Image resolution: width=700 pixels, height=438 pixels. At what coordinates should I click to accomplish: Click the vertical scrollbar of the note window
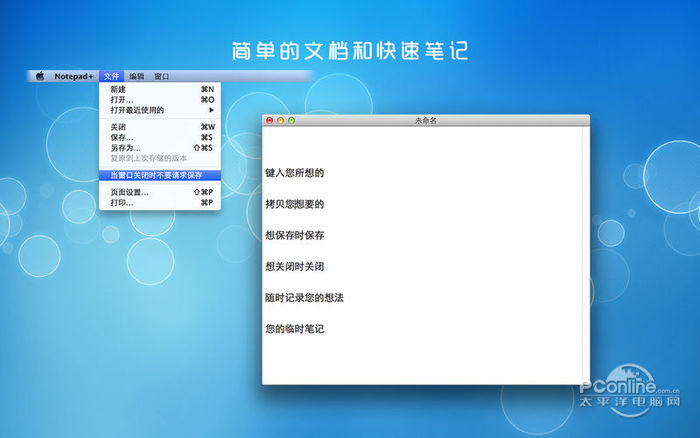click(x=586, y=255)
